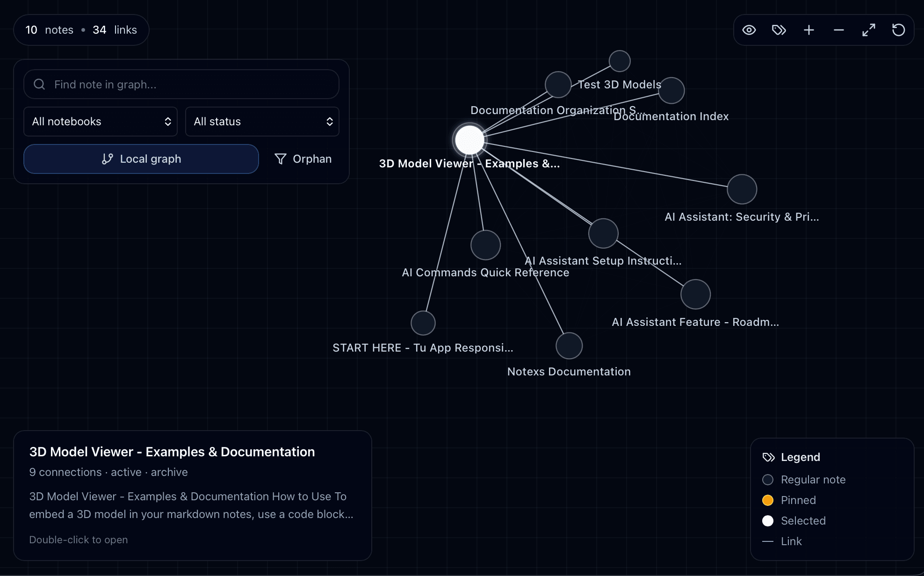Image resolution: width=924 pixels, height=576 pixels.
Task: Click the white Selected legend swatch
Action: (768, 521)
